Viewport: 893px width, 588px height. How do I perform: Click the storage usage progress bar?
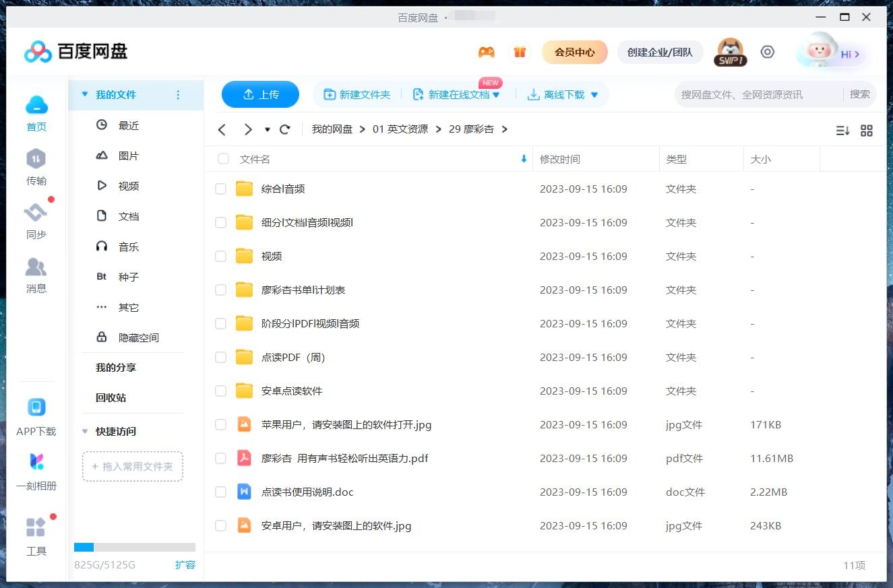pyautogui.click(x=135, y=547)
